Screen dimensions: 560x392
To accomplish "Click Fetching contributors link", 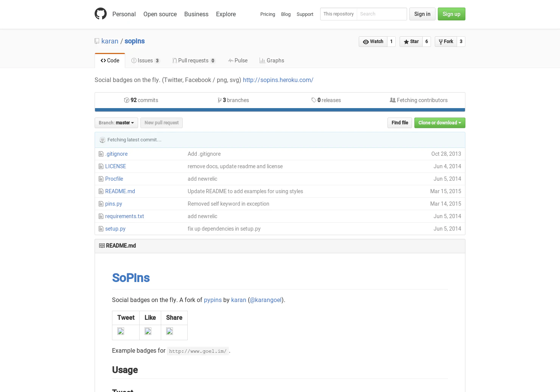I will click(419, 100).
